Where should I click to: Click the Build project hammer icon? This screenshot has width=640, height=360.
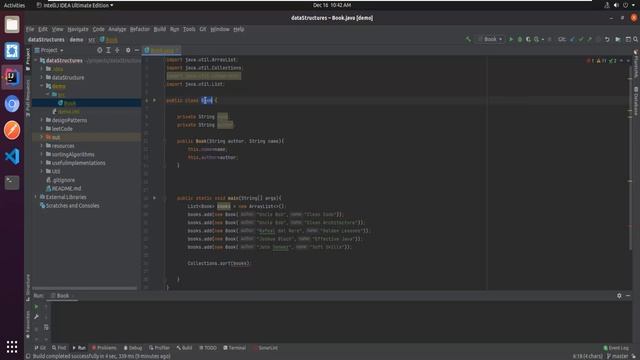[468, 39]
